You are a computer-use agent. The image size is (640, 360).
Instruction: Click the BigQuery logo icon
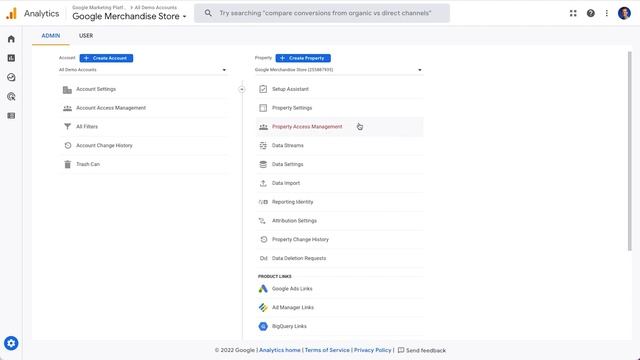(x=263, y=326)
